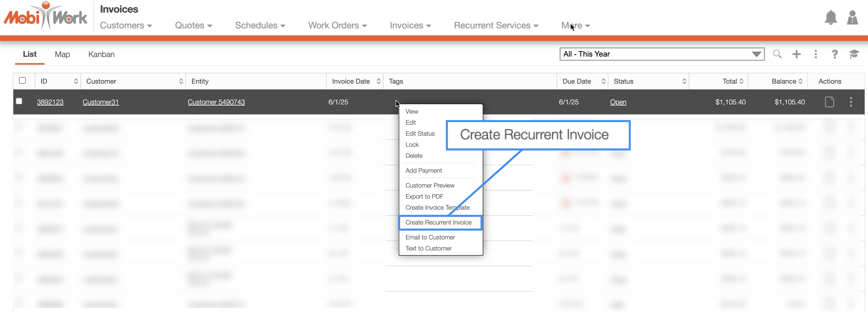Expand the Customers navigation dropdown
This screenshot has width=868, height=312.
click(126, 25)
